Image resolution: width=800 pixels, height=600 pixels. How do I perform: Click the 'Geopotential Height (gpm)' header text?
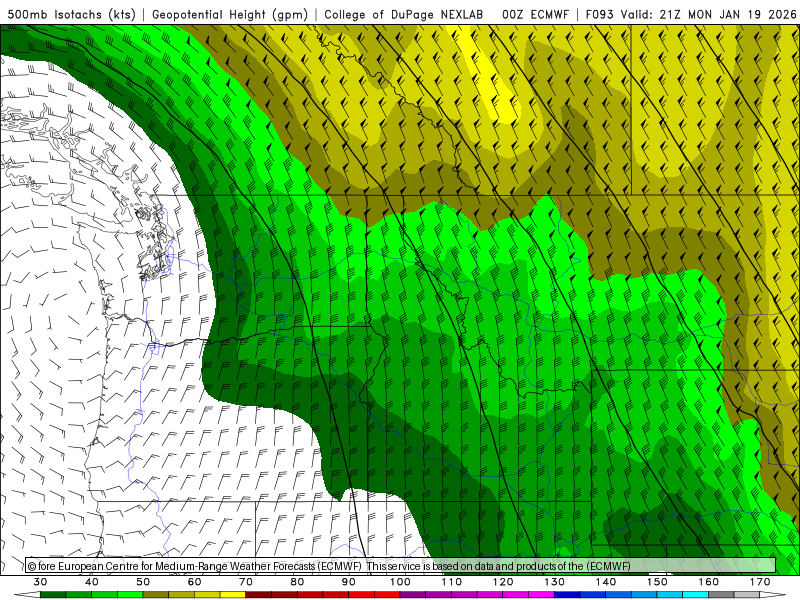tap(230, 15)
